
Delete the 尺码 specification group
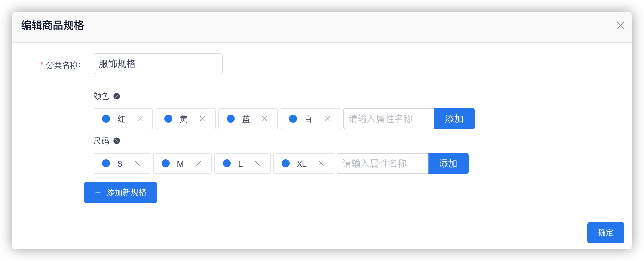[117, 141]
